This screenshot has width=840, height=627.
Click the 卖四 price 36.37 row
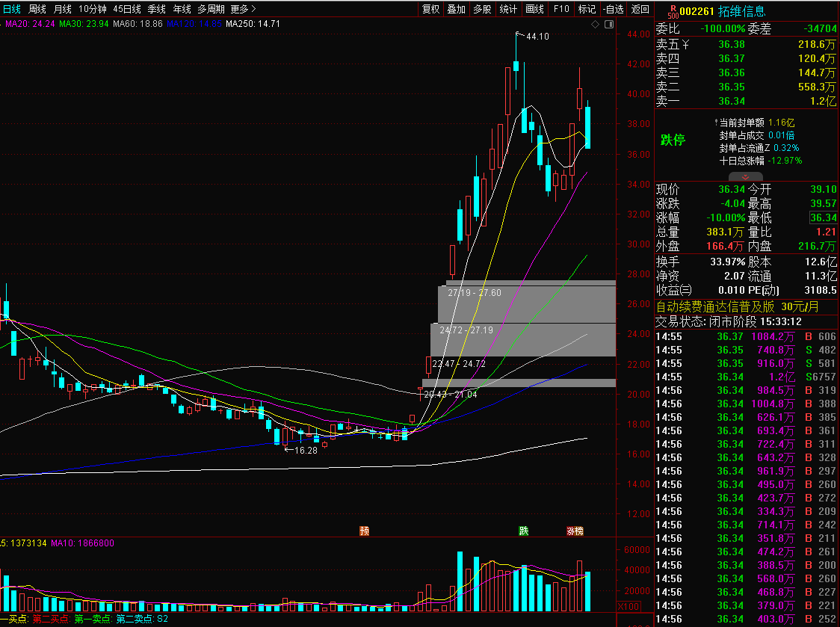click(746, 58)
